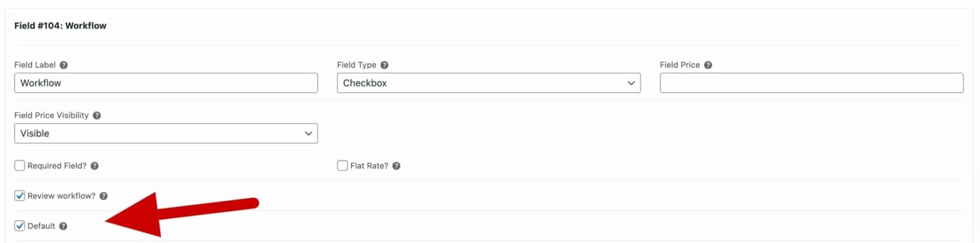Click the help icon beside Field Price
The image size is (980, 243).
[708, 65]
